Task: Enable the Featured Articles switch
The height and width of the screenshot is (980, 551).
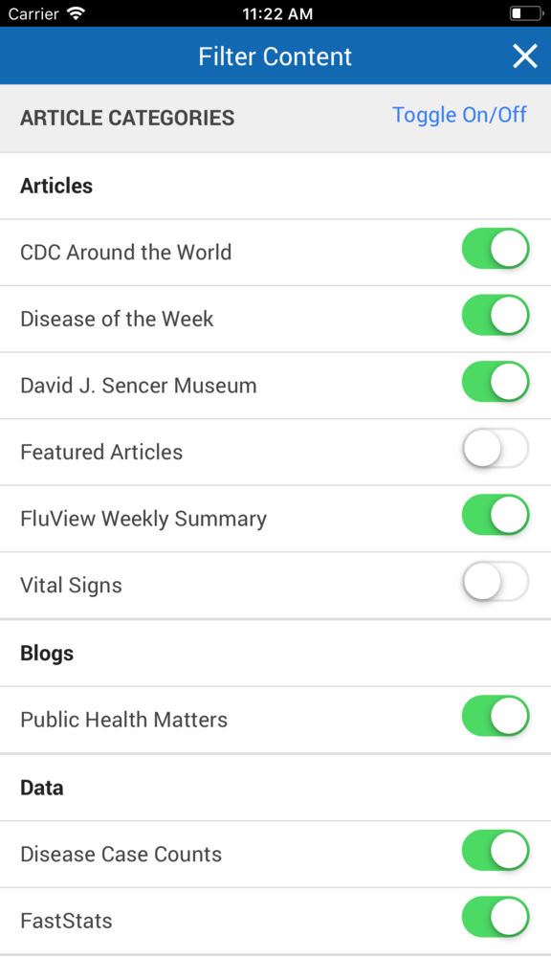Action: (496, 449)
